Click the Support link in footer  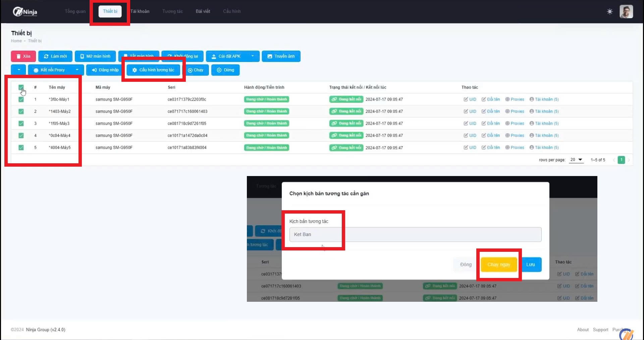pyautogui.click(x=600, y=330)
